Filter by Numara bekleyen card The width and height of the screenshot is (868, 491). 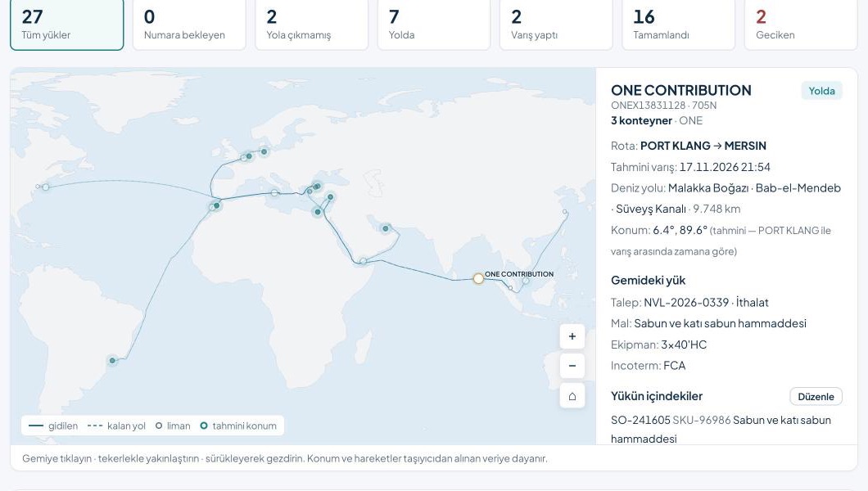189,25
